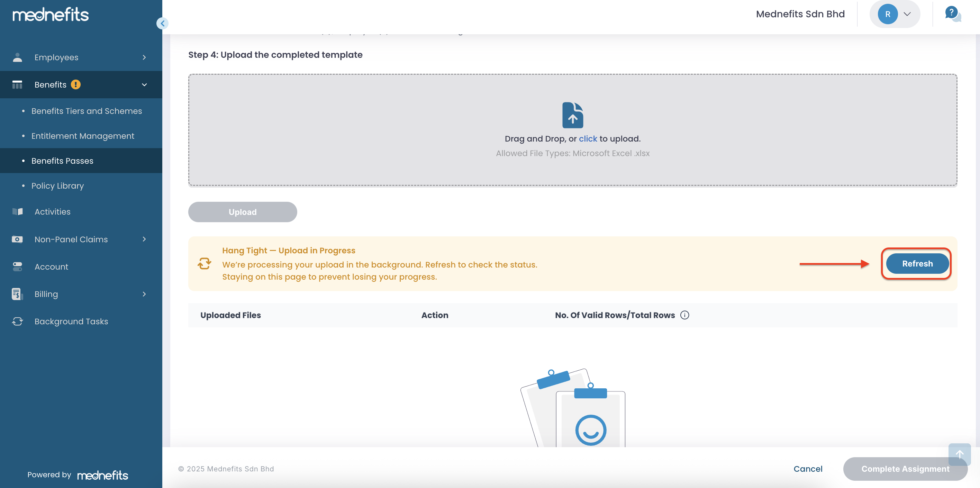Click the sidebar collapse arrow icon

[162, 24]
